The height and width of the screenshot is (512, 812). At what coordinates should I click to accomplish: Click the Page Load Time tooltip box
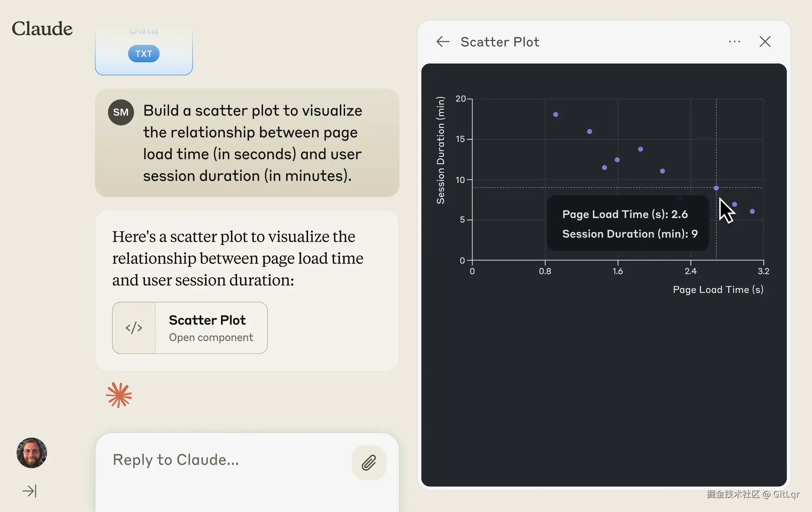click(x=627, y=223)
